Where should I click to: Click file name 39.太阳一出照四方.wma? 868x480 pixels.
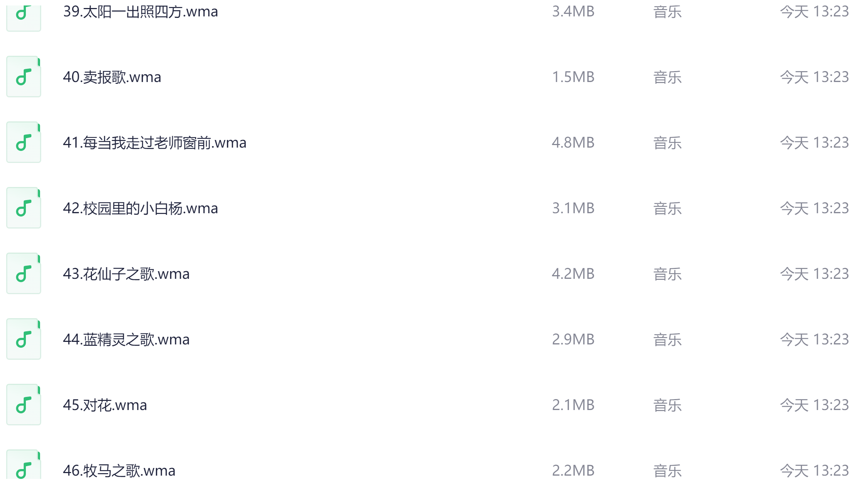(x=140, y=12)
